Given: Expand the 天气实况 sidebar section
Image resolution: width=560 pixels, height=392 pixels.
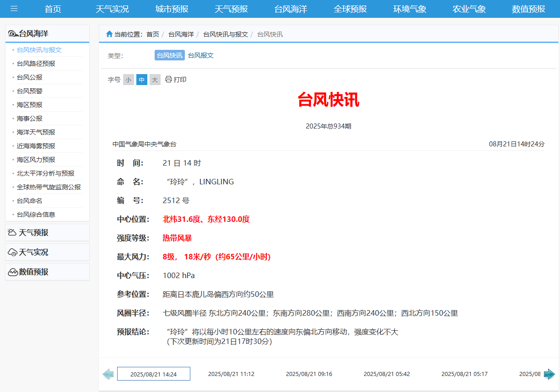Looking at the screenshot, I should pyautogui.click(x=33, y=252).
